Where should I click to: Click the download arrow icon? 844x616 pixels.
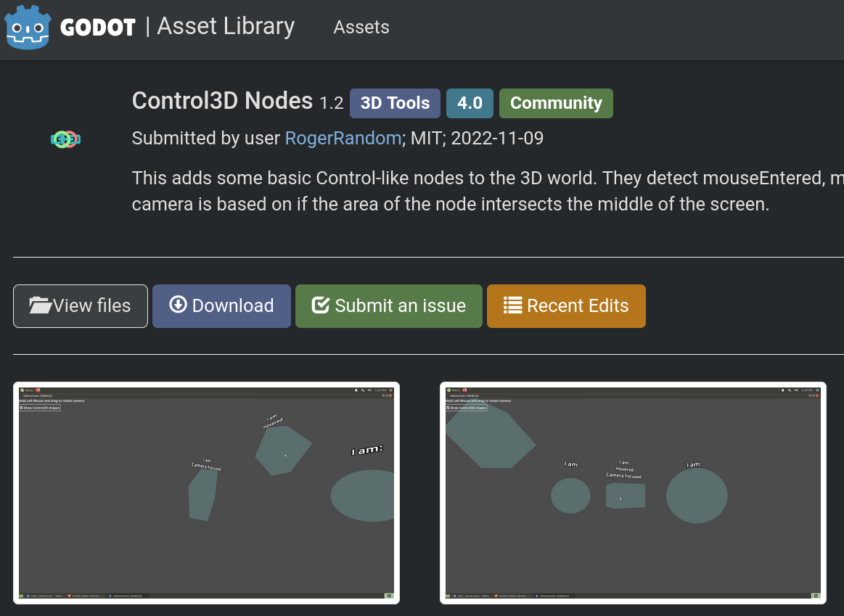(x=178, y=305)
